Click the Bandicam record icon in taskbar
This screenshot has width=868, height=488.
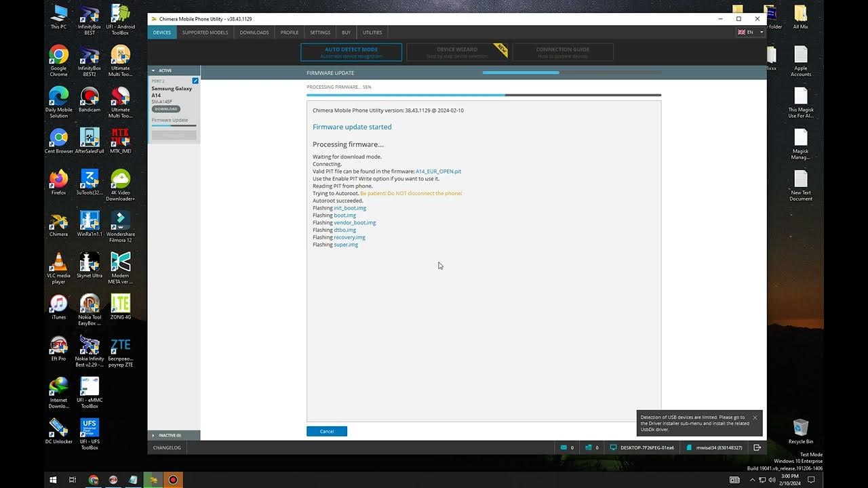173,480
